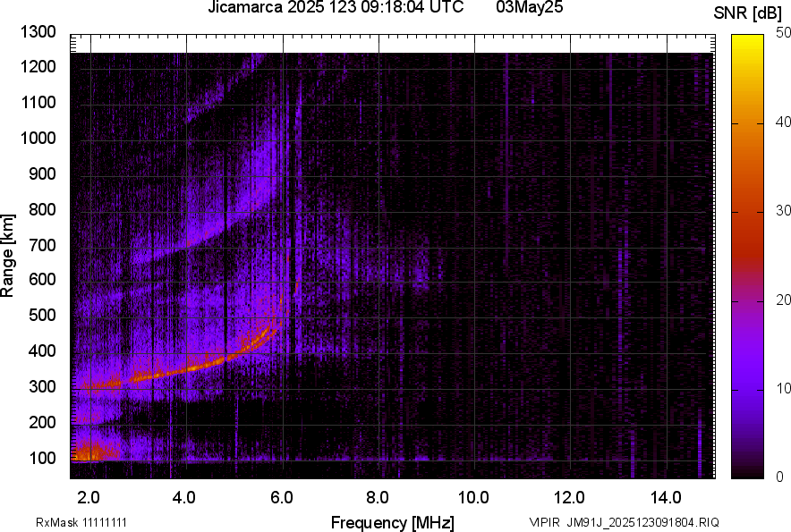Click the range tick label '1100'

tap(38, 102)
